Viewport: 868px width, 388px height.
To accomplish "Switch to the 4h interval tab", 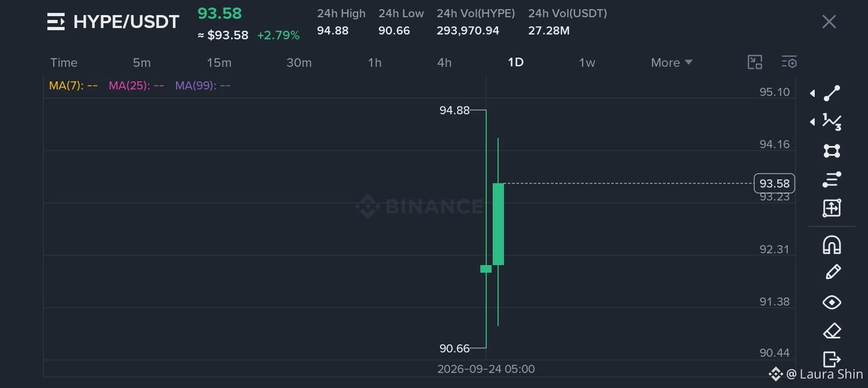I will (x=444, y=63).
